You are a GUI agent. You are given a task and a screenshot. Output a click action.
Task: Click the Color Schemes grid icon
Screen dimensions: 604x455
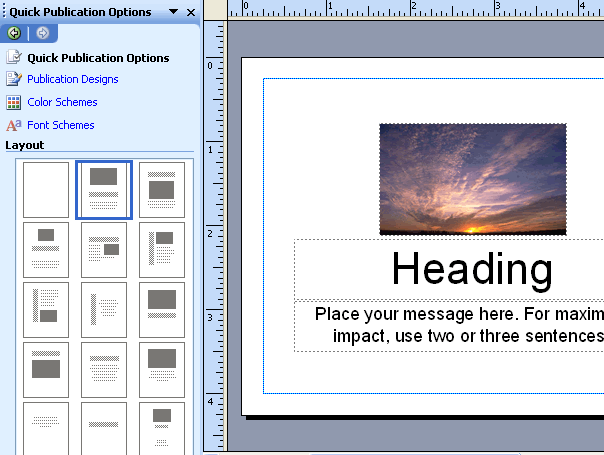[x=14, y=102]
